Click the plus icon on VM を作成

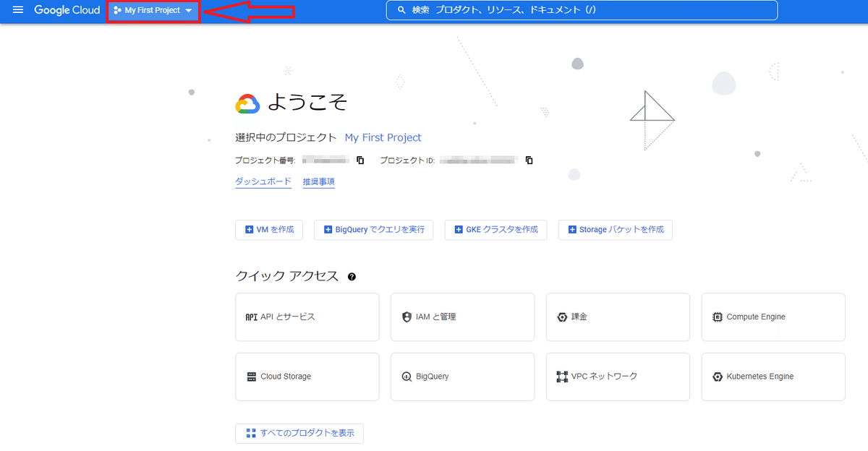click(x=250, y=230)
